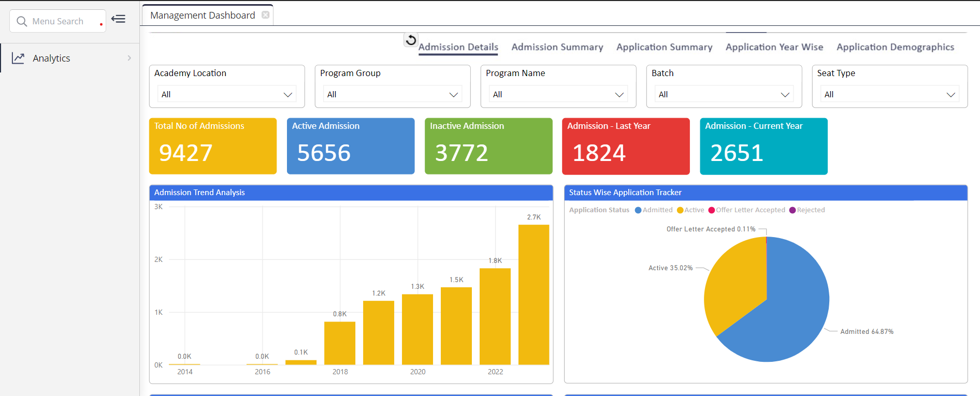This screenshot has width=980, height=396.
Task: Open the Application Year Wise tab
Action: coord(774,47)
